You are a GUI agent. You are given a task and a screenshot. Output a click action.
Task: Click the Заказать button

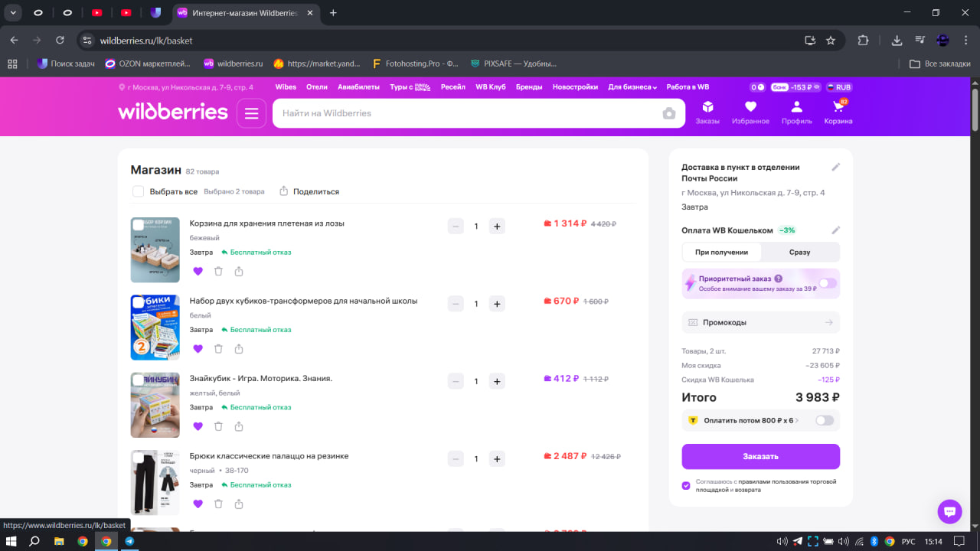pyautogui.click(x=761, y=456)
